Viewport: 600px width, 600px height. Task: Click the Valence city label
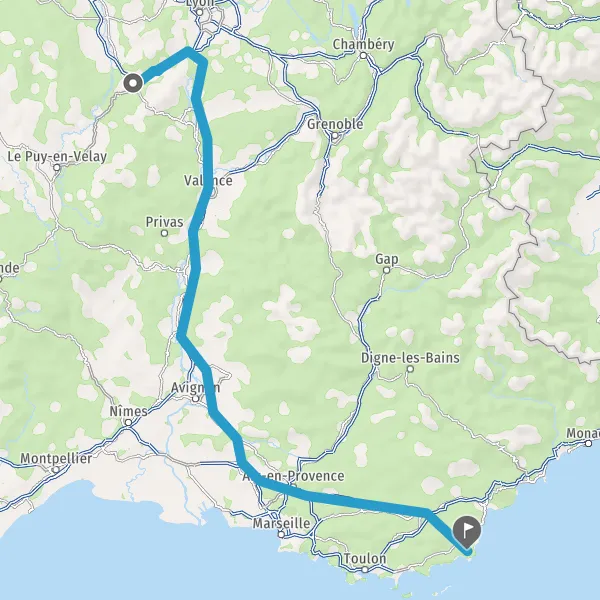point(208,180)
